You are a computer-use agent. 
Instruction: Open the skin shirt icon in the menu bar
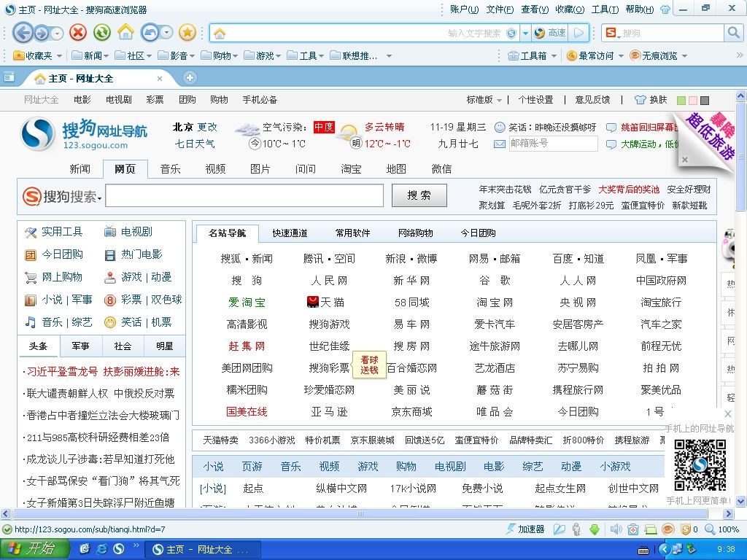(665, 9)
